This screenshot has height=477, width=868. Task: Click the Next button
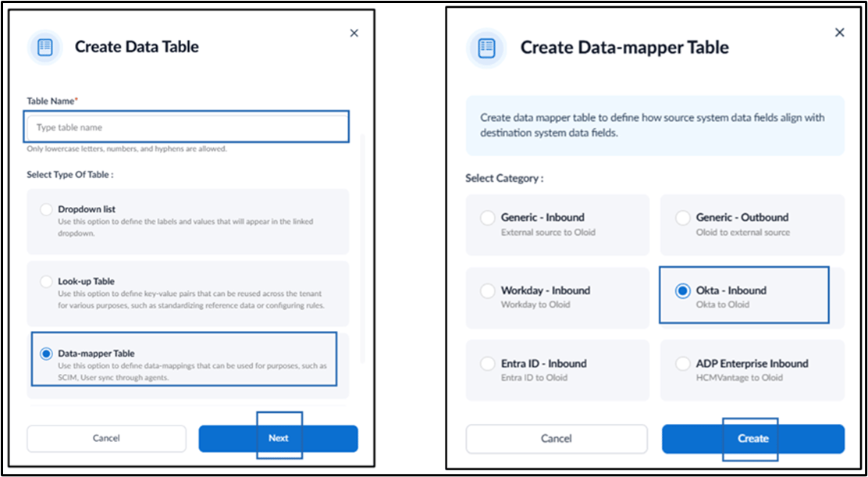pos(279,438)
